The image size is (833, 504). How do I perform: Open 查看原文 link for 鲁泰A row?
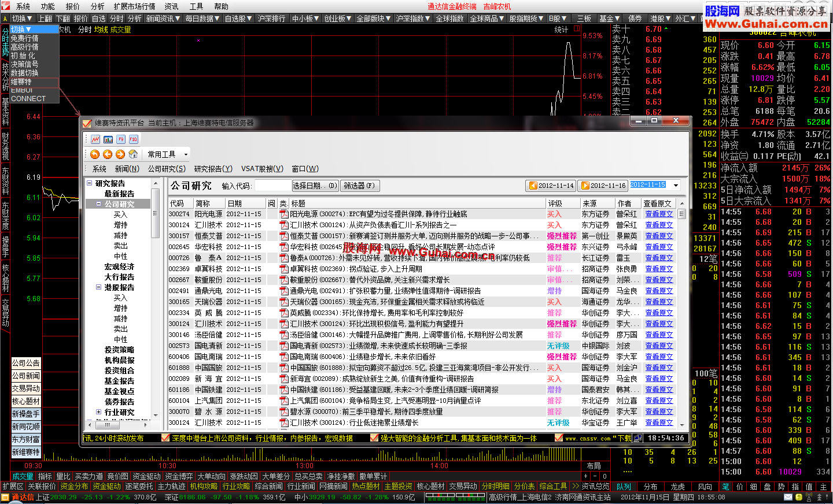[659, 258]
